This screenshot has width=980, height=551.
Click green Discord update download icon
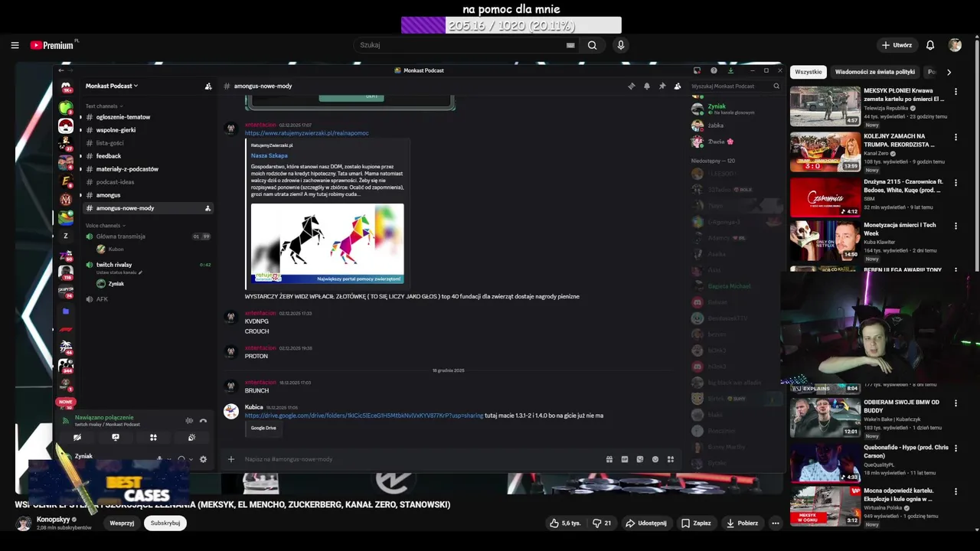[731, 70]
